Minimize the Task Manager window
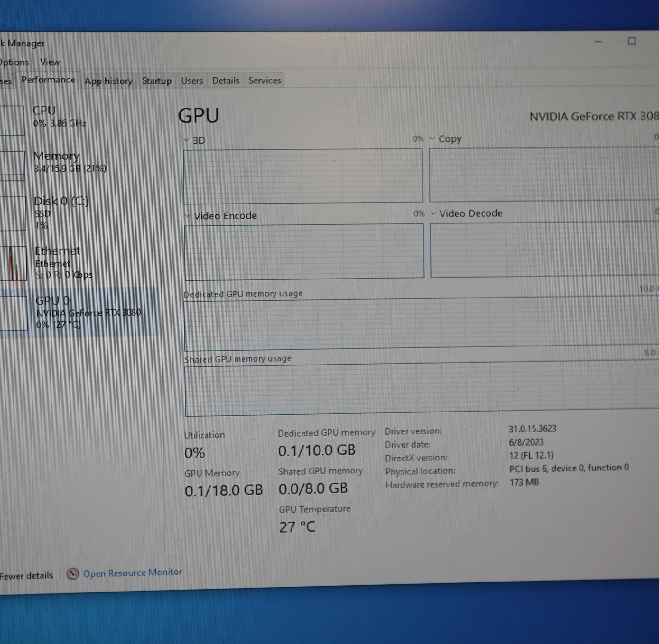The image size is (659, 644). click(x=598, y=42)
